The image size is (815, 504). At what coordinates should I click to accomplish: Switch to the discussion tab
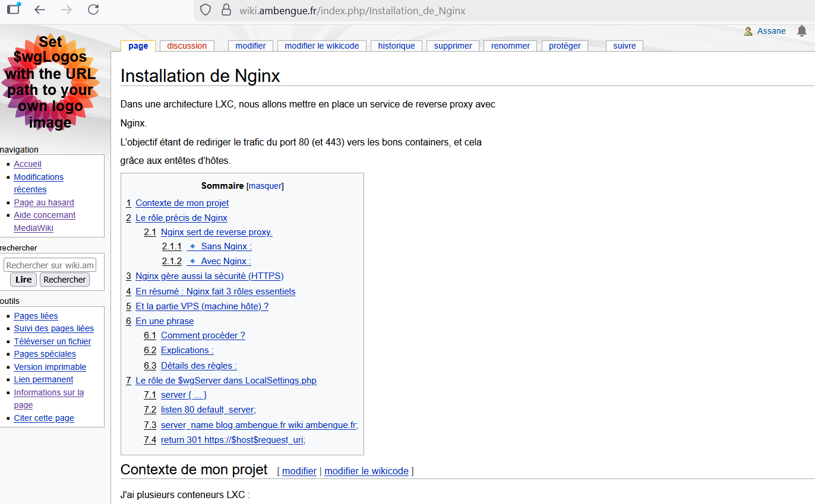187,45
